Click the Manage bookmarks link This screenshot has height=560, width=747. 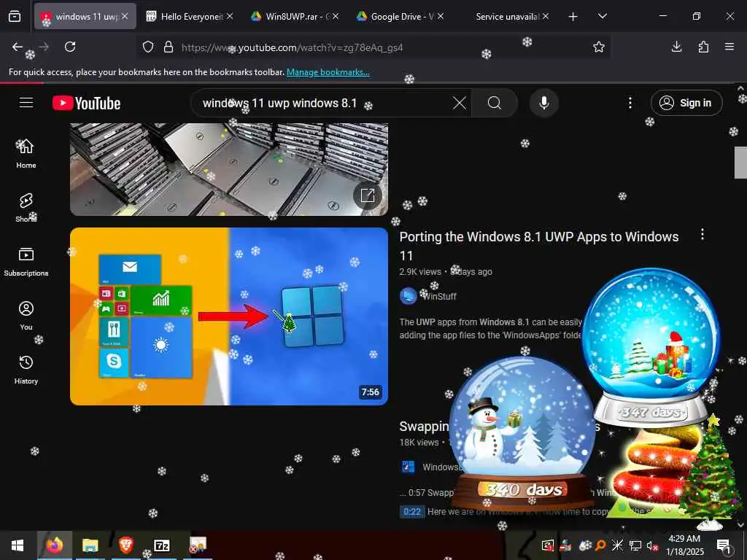(328, 72)
